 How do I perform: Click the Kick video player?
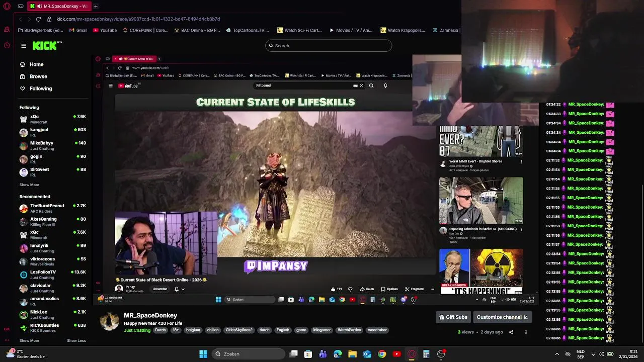pos(316,180)
